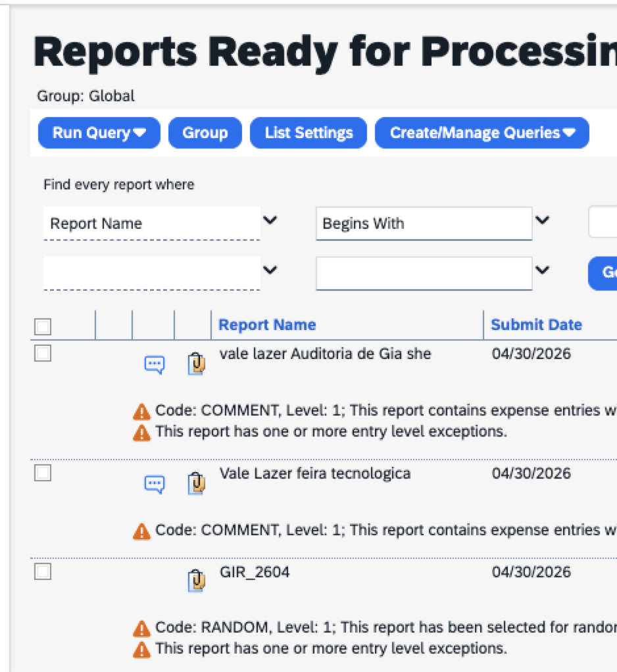Select report name vale lazer Auditoria de Gia she
This screenshot has height=672, width=617.
[x=325, y=354]
